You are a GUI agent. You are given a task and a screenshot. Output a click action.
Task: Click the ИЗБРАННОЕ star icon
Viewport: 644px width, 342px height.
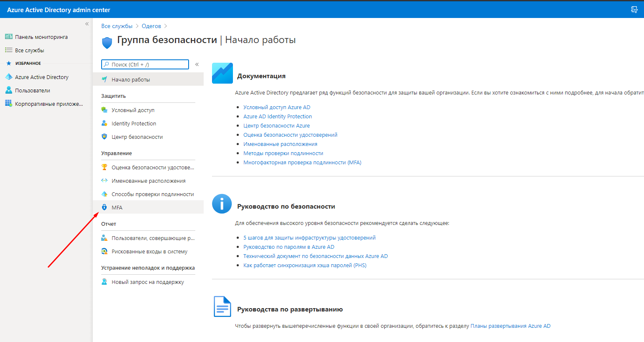click(9, 64)
